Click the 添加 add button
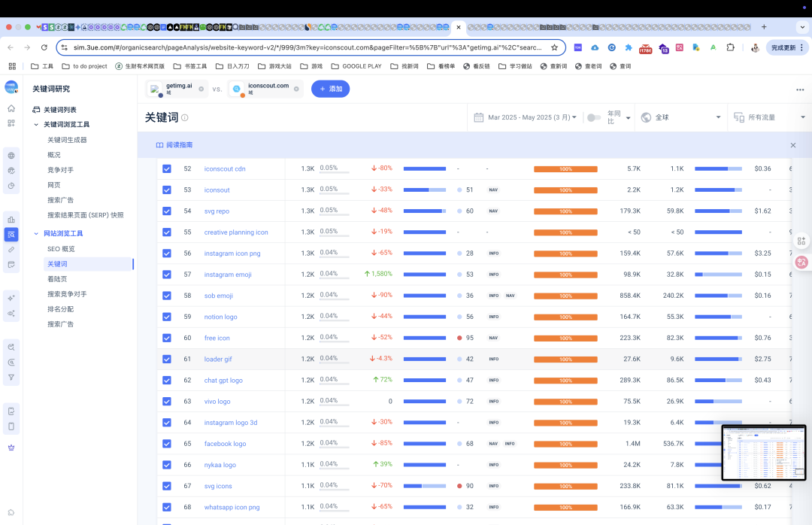Viewport: 812px width, 525px height. pos(330,90)
